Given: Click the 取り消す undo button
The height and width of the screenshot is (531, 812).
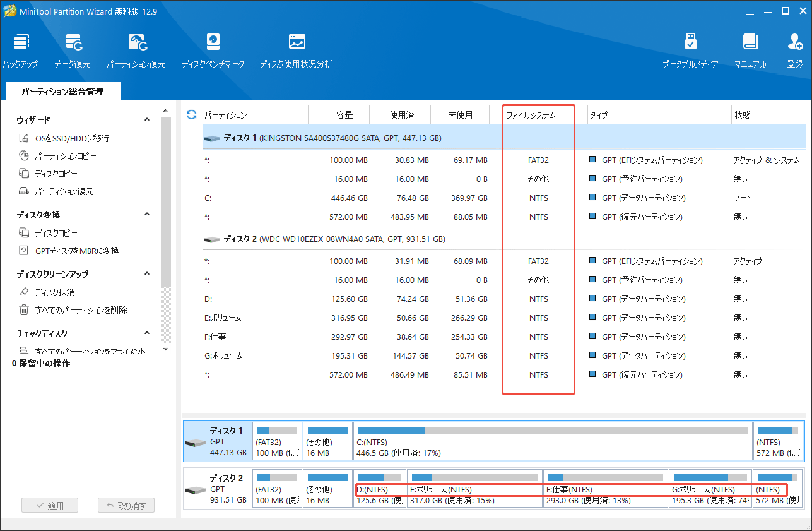Looking at the screenshot, I should pyautogui.click(x=126, y=505).
